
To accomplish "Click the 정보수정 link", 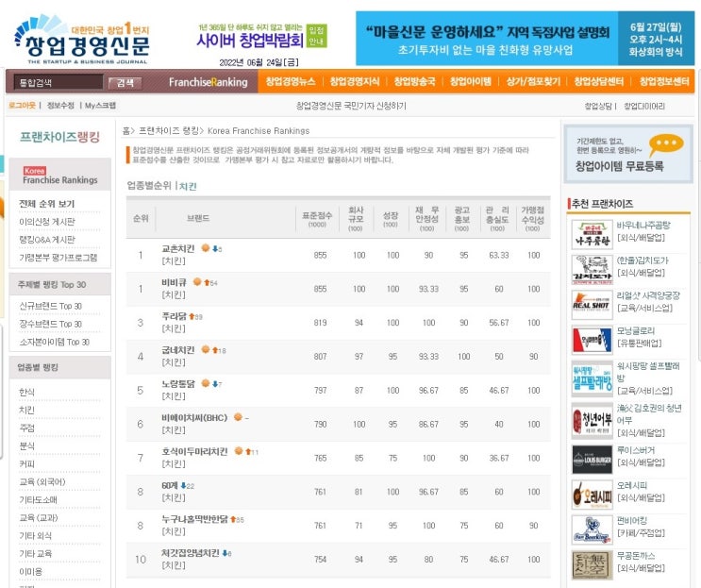I will (x=60, y=106).
